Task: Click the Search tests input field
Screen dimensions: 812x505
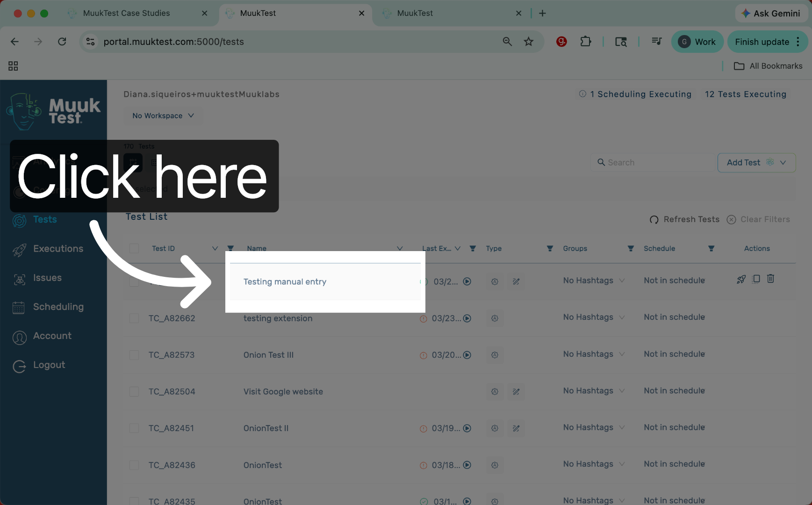Action: [653, 163]
